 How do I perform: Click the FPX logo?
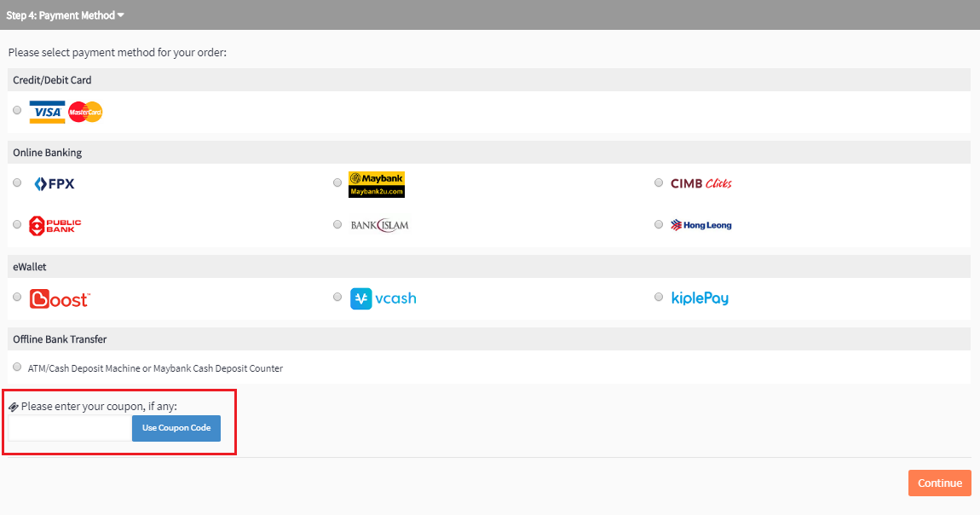55,184
